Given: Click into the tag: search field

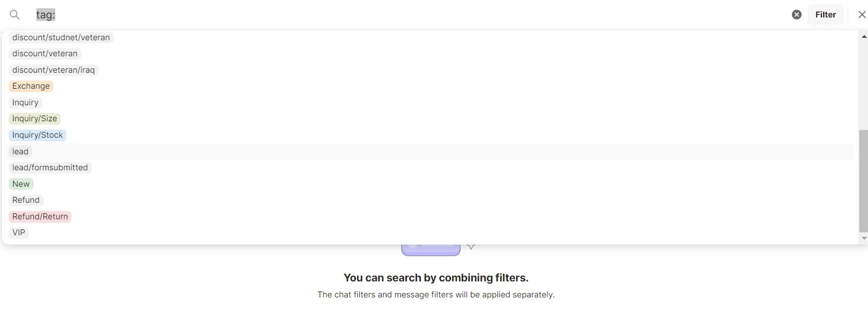Looking at the screenshot, I should coord(388,15).
